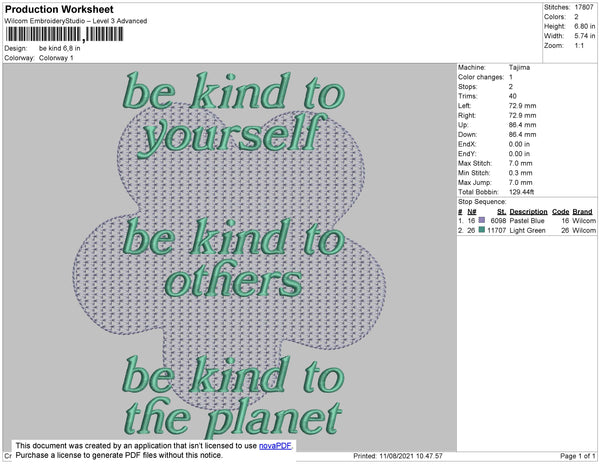
Task: Select stitch count 11707 in row 2
Action: [497, 230]
